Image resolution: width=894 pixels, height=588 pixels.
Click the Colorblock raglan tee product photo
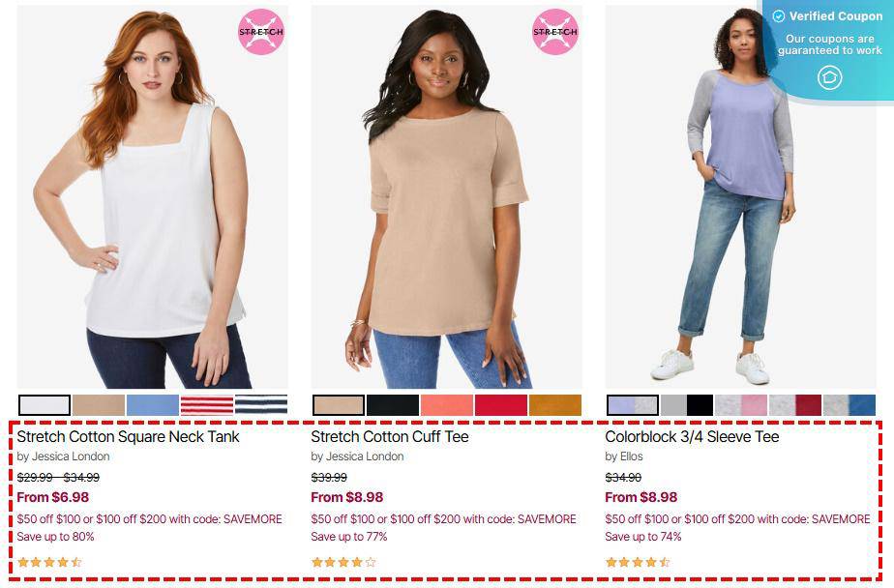[741, 197]
